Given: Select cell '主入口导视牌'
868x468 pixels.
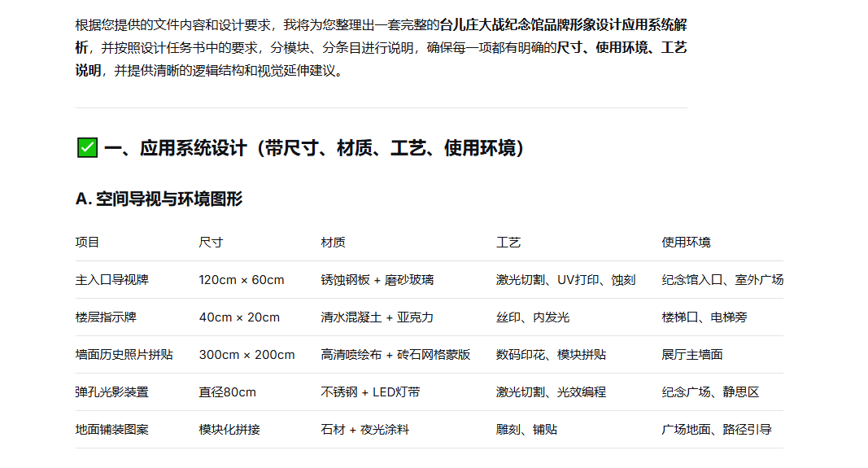Looking at the screenshot, I should 111,280.
